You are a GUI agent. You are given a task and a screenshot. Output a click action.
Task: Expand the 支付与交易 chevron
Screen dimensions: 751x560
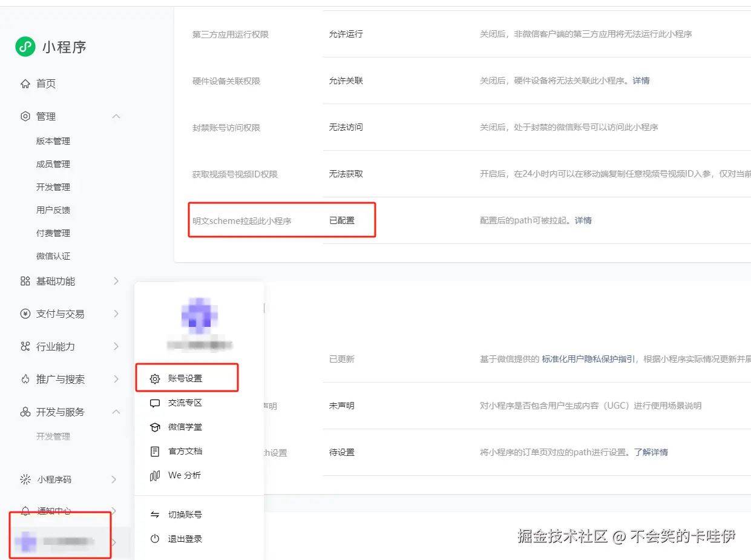coord(116,314)
